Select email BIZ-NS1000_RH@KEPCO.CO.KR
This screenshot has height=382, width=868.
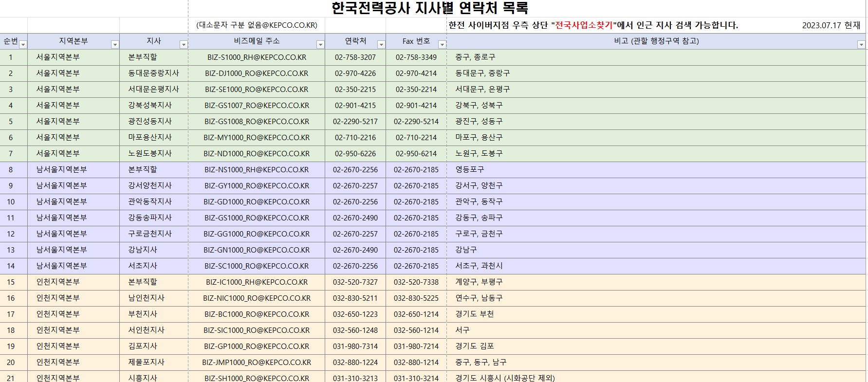257,170
